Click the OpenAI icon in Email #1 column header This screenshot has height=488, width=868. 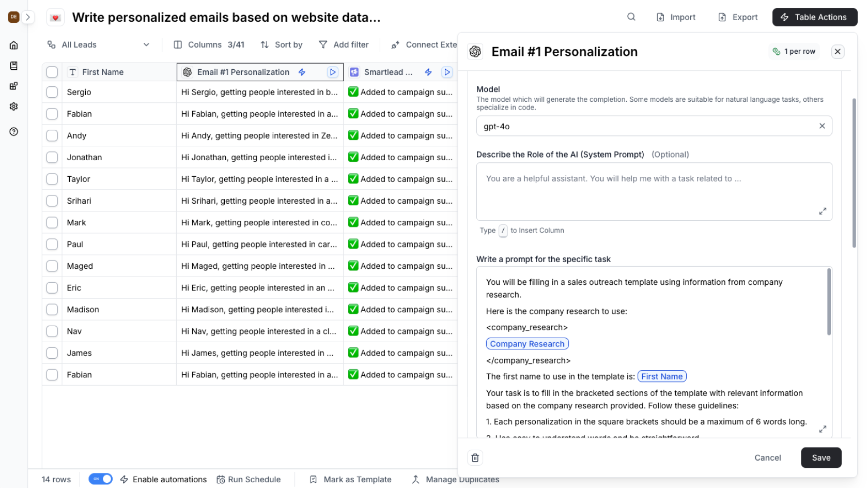188,72
